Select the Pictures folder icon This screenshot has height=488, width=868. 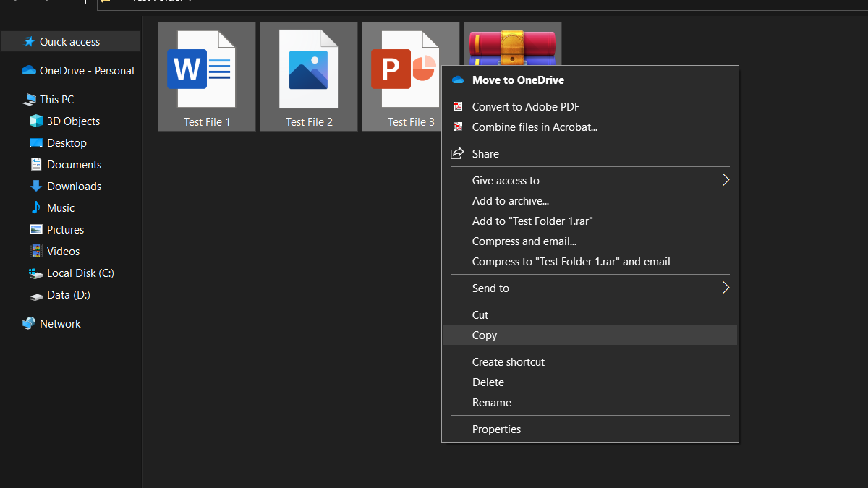tap(36, 230)
